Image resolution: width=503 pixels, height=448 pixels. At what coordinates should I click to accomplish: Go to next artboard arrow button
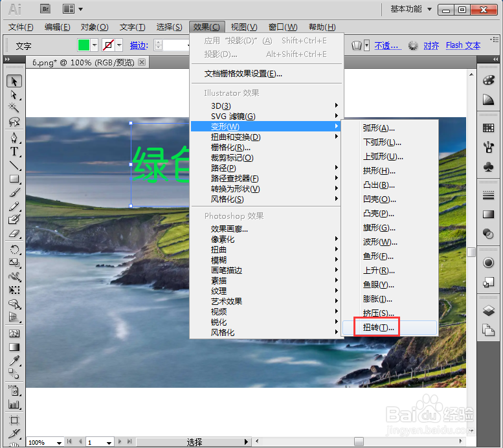tap(120, 442)
